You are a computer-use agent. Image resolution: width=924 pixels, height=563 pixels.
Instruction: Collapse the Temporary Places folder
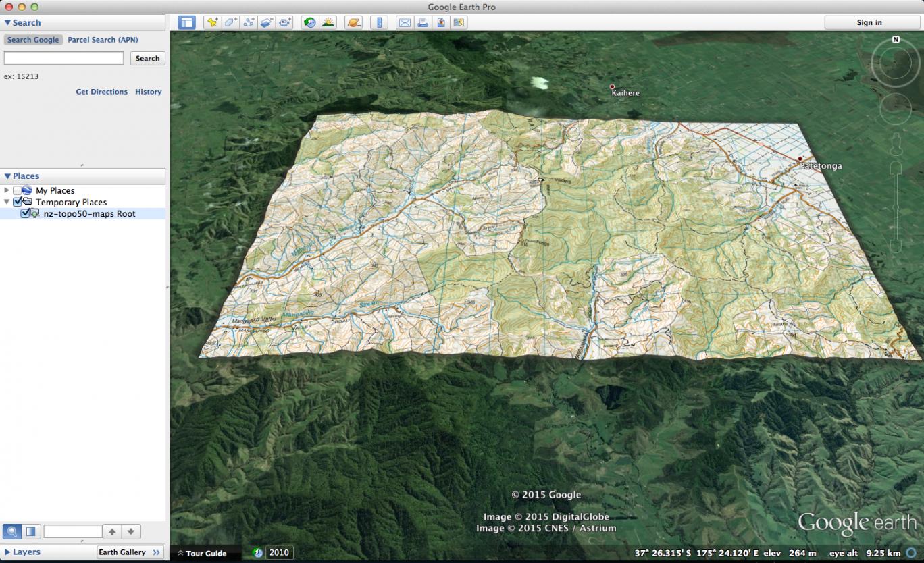tap(7, 202)
